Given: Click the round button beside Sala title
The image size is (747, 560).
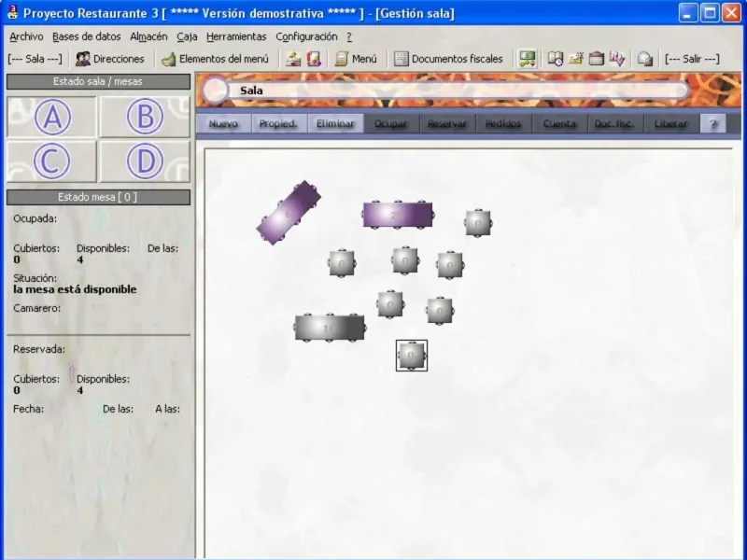Looking at the screenshot, I should click(216, 90).
